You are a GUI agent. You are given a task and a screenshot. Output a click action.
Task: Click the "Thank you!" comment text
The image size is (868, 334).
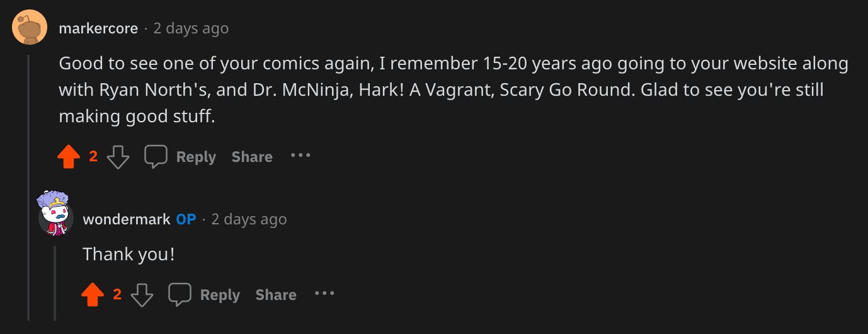pyautogui.click(x=128, y=254)
